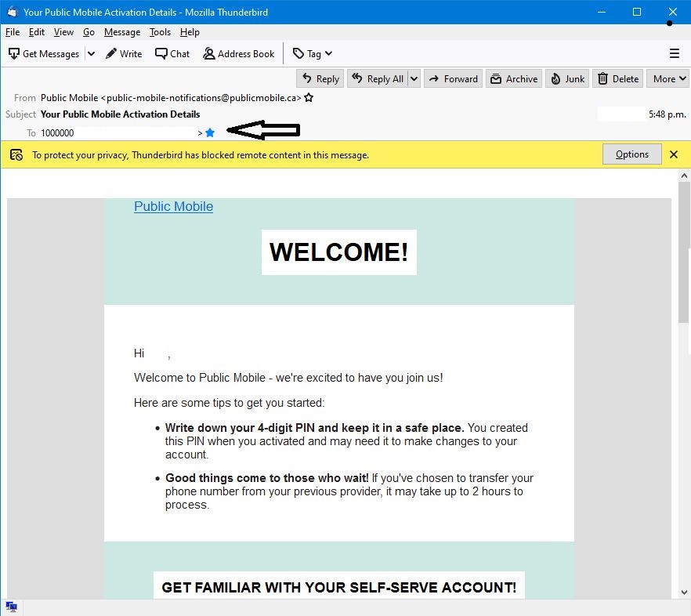The height and width of the screenshot is (616, 691).
Task: Archive the current message
Action: tap(514, 78)
